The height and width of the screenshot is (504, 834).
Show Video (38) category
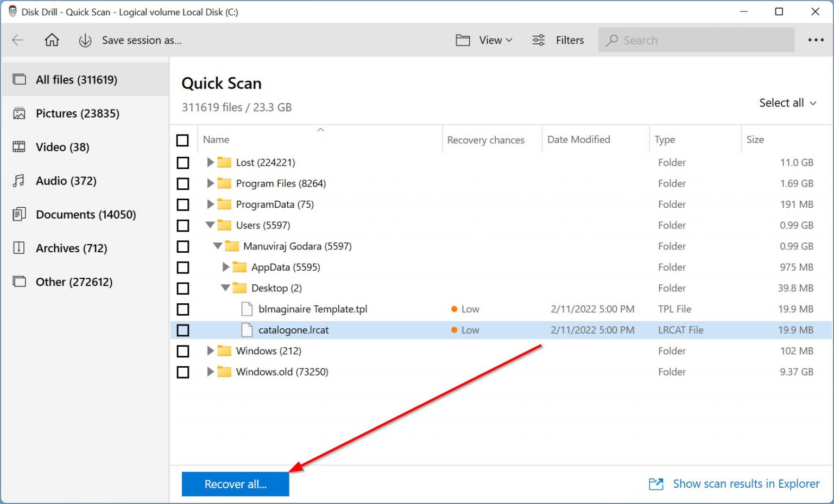[85, 147]
